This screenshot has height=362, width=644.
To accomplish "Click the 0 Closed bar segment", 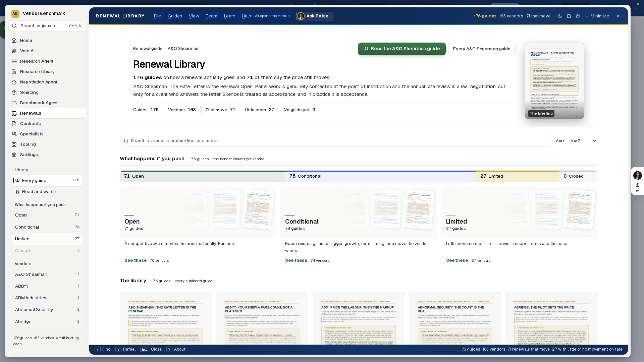I will pos(578,176).
